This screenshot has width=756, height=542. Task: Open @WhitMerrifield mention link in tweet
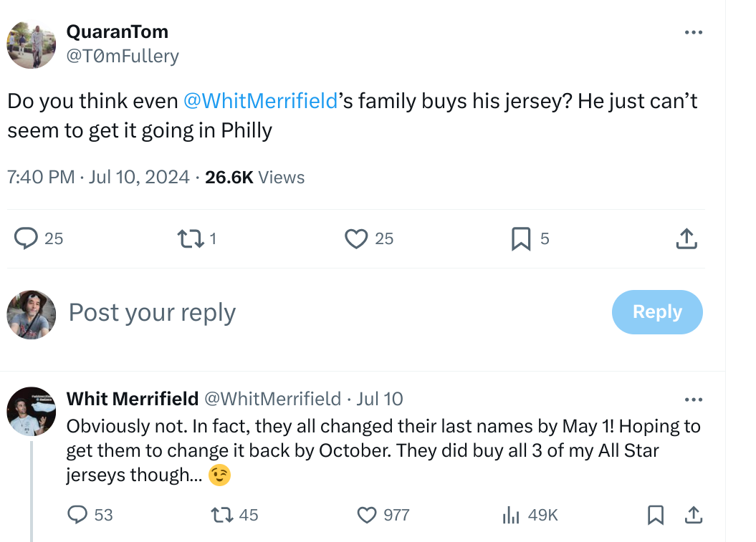tap(260, 101)
